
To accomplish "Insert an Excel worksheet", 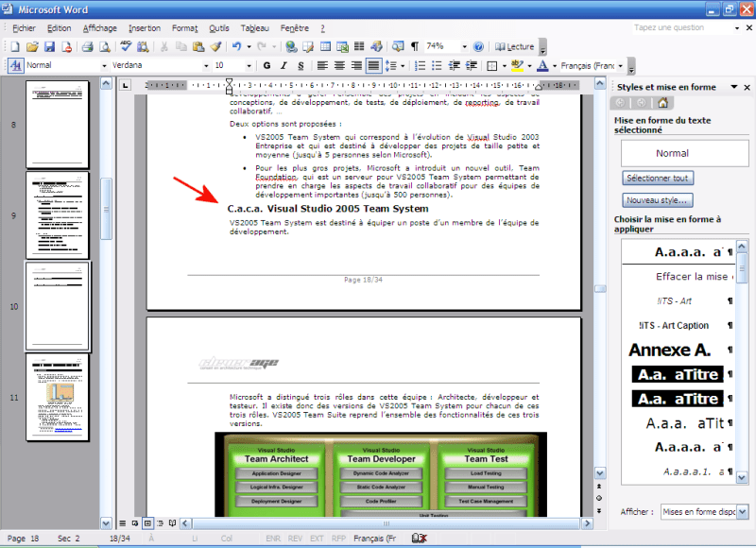I will tap(342, 46).
